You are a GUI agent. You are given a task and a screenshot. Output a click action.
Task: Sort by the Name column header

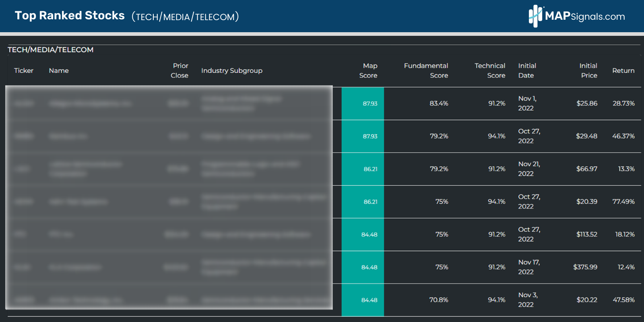pyautogui.click(x=59, y=70)
